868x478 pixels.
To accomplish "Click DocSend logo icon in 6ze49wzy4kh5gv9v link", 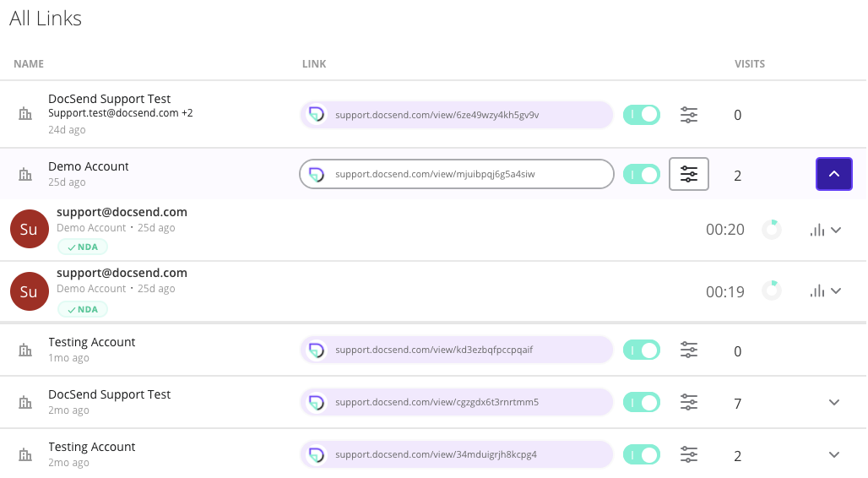I will 316,115.
